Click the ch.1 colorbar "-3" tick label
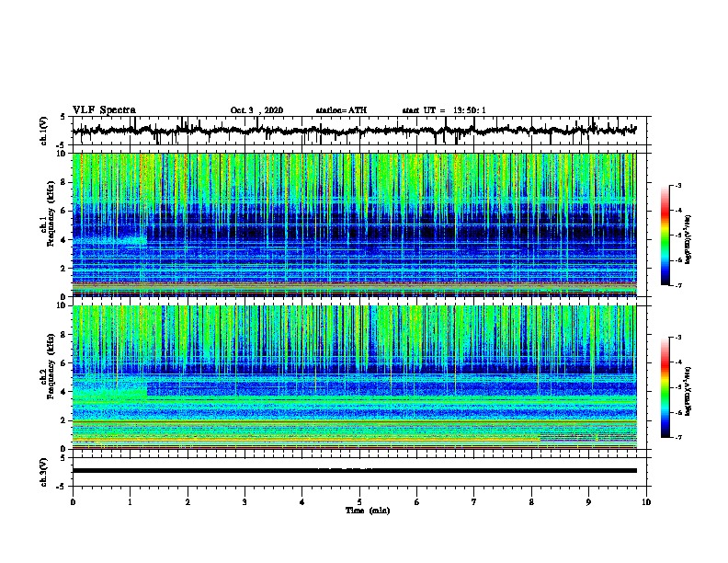 (678, 186)
